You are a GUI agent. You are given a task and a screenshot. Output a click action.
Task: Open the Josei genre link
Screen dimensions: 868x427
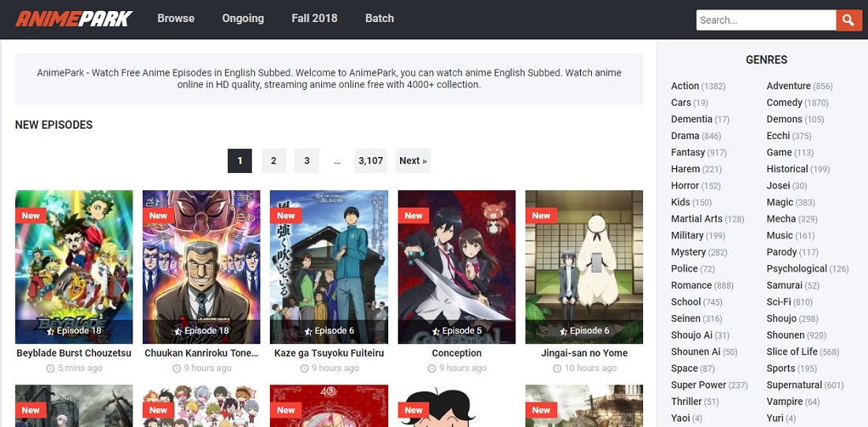pos(778,185)
